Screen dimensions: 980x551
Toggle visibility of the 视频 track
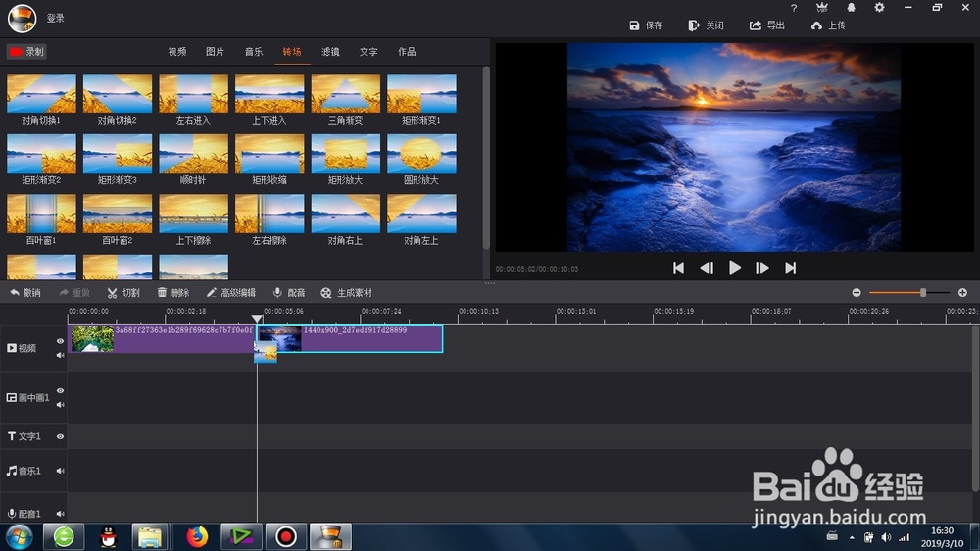coord(60,341)
